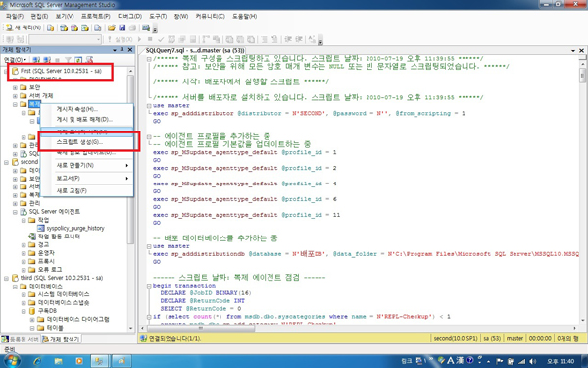Image resolution: width=588 pixels, height=368 pixels.
Task: Collapse the 작업 folder
Action: click(x=24, y=220)
